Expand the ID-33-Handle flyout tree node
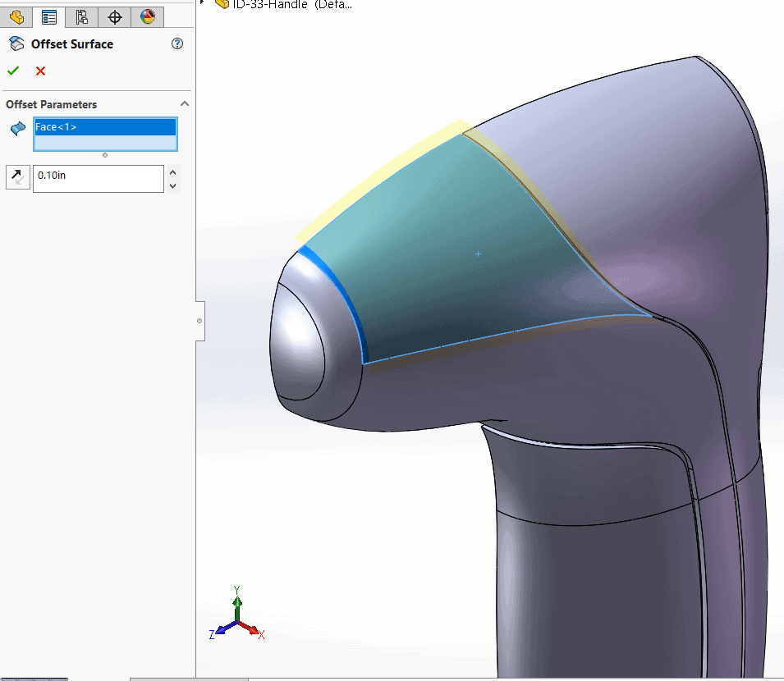 (202, 2)
